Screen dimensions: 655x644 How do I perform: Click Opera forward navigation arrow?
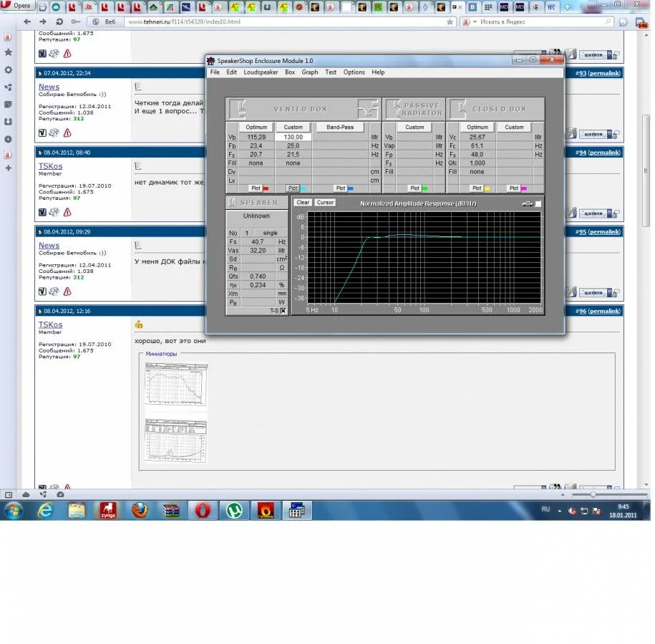point(43,21)
